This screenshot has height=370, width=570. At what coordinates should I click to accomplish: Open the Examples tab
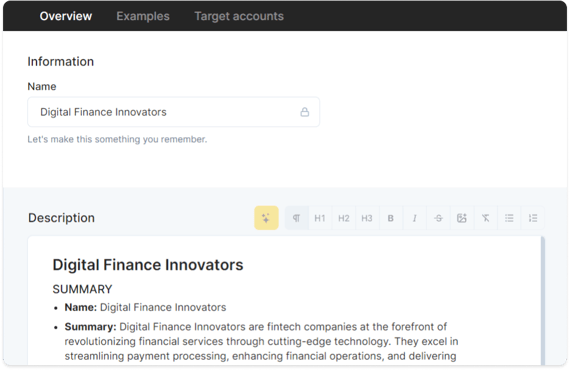pos(143,16)
